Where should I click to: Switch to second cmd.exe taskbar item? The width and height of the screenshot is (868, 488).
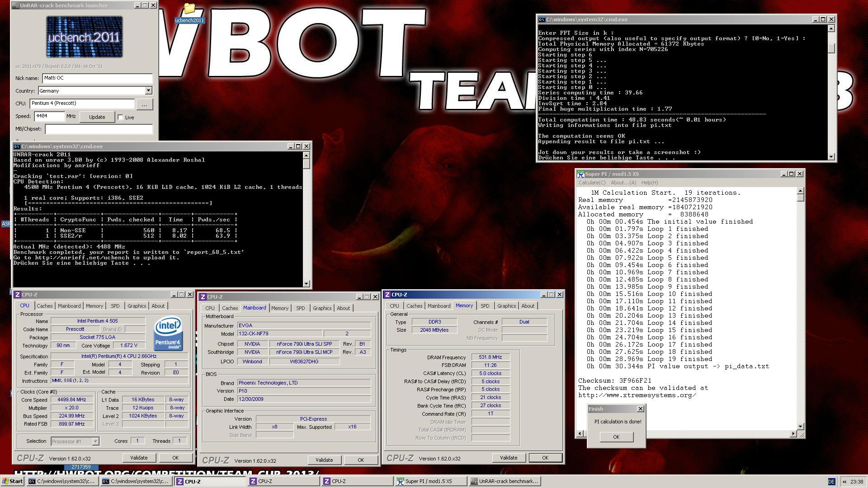(x=136, y=481)
